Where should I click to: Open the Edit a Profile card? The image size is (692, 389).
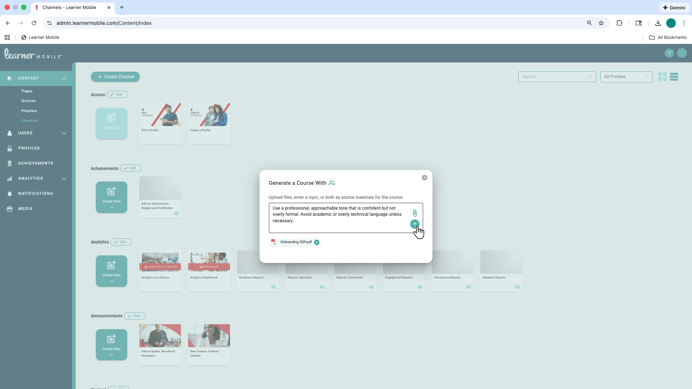click(160, 123)
